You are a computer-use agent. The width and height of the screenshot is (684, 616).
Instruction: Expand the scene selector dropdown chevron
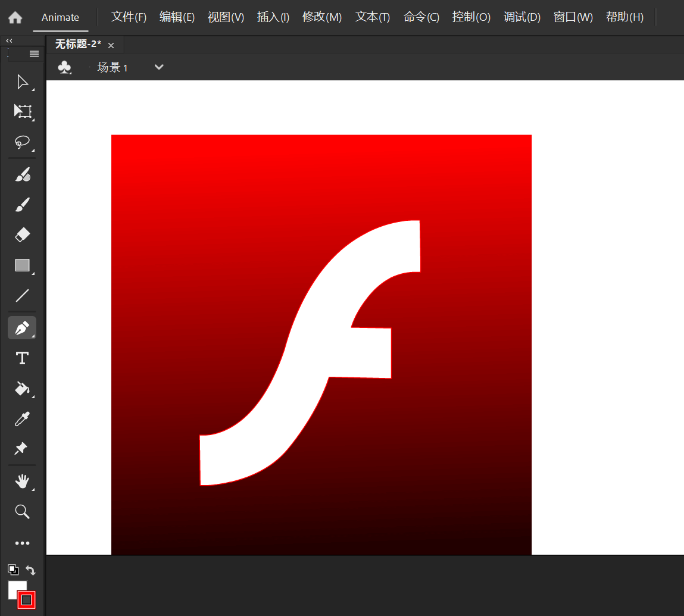[x=159, y=67]
